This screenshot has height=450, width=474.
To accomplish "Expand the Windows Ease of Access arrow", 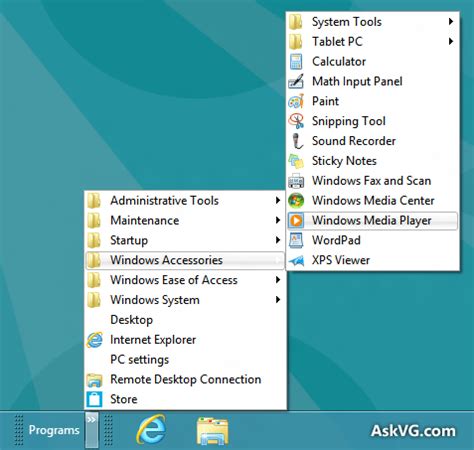I will point(278,280).
